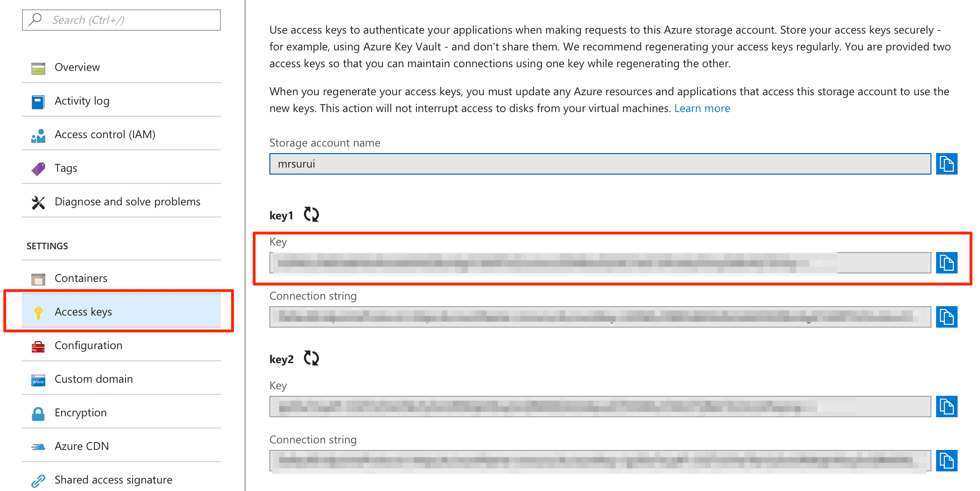The height and width of the screenshot is (491, 980).
Task: Regenerate key2 using the refresh icon
Action: point(311,358)
